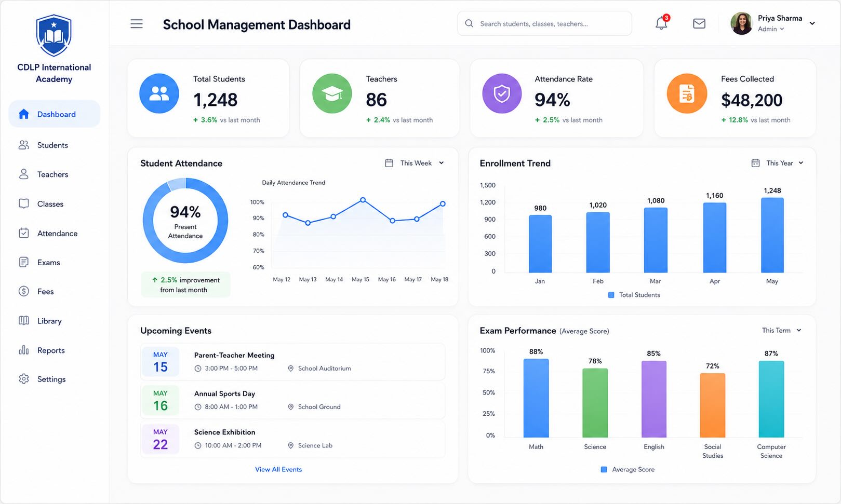Toggle the Average Score legend swatch
The width and height of the screenshot is (841, 504).
tap(604, 469)
